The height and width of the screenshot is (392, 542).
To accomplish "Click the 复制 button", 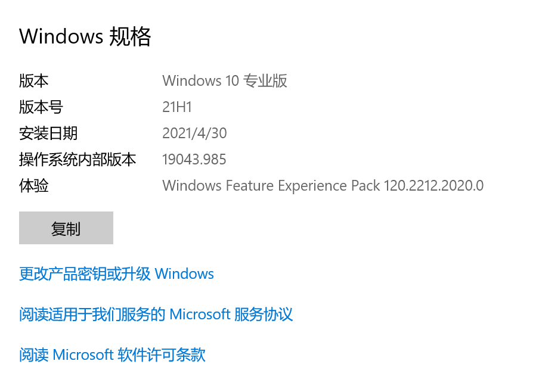I will coord(66,228).
